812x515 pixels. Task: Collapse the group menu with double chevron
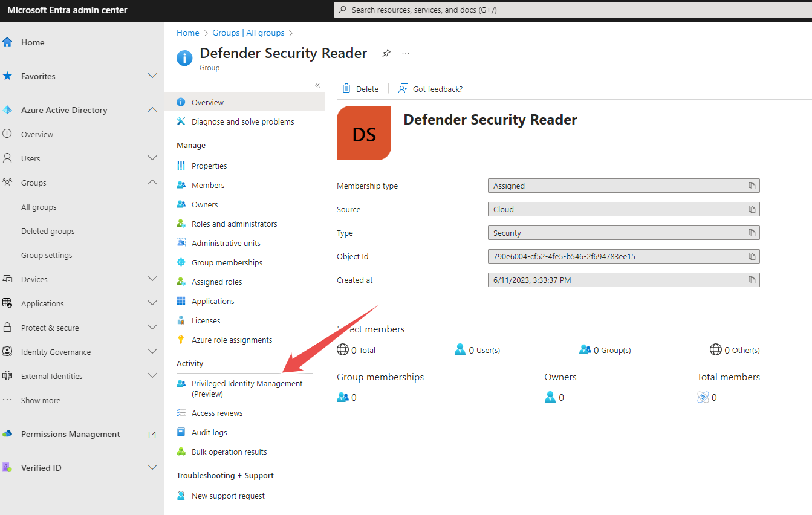pyautogui.click(x=317, y=85)
